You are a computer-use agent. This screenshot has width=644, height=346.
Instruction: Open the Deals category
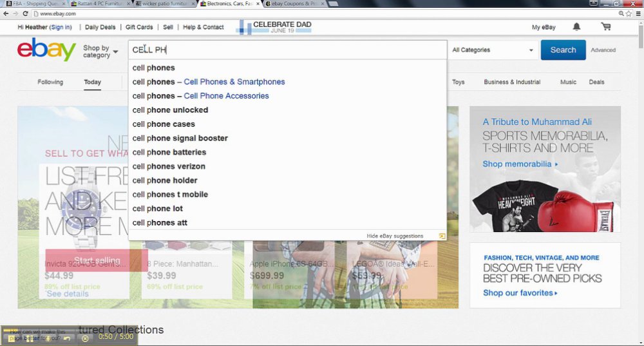[596, 82]
